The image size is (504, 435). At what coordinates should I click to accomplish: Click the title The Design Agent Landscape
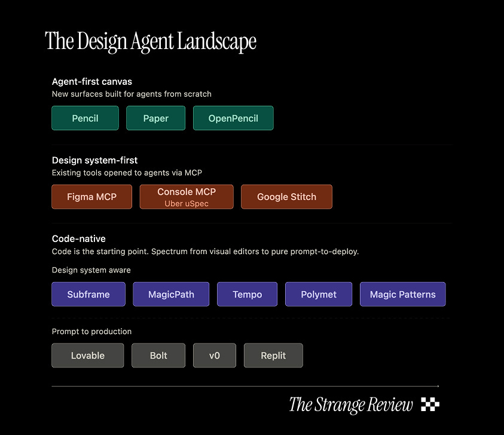(x=151, y=41)
